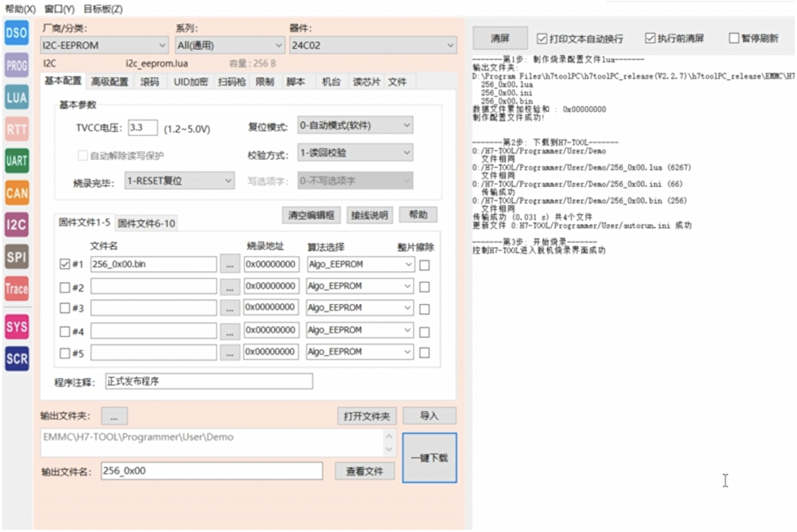Switch to the 高级配置 tab
This screenshot has height=532, width=797.
point(110,82)
